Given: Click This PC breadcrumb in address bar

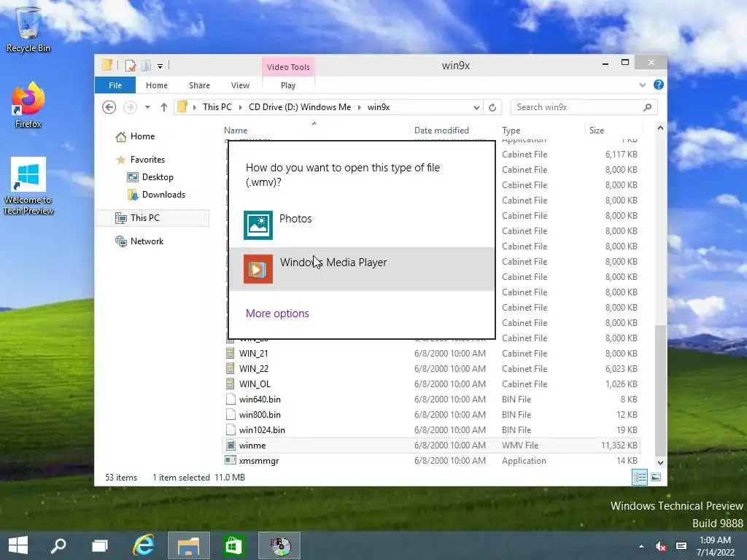Looking at the screenshot, I should click(217, 107).
